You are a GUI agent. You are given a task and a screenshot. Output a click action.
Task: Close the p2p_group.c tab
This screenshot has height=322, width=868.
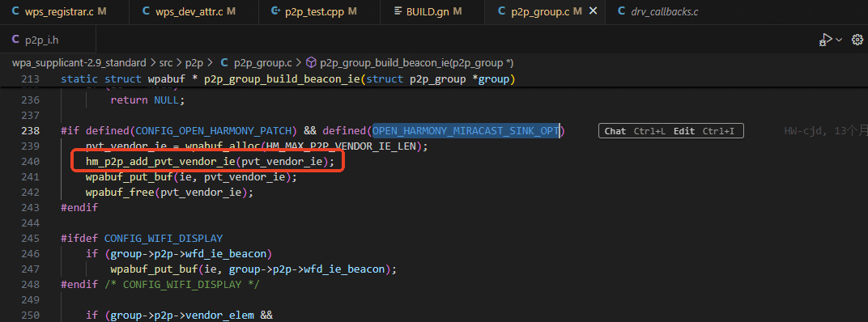point(593,11)
